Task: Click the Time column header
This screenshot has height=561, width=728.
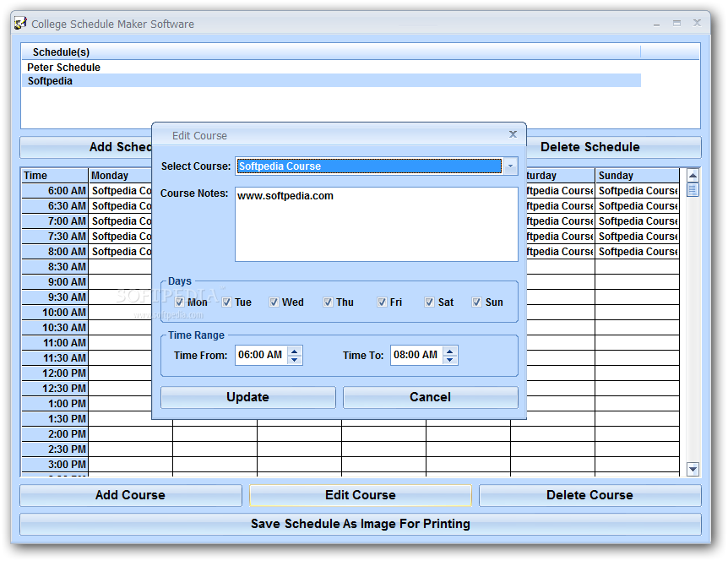Action: [x=55, y=176]
